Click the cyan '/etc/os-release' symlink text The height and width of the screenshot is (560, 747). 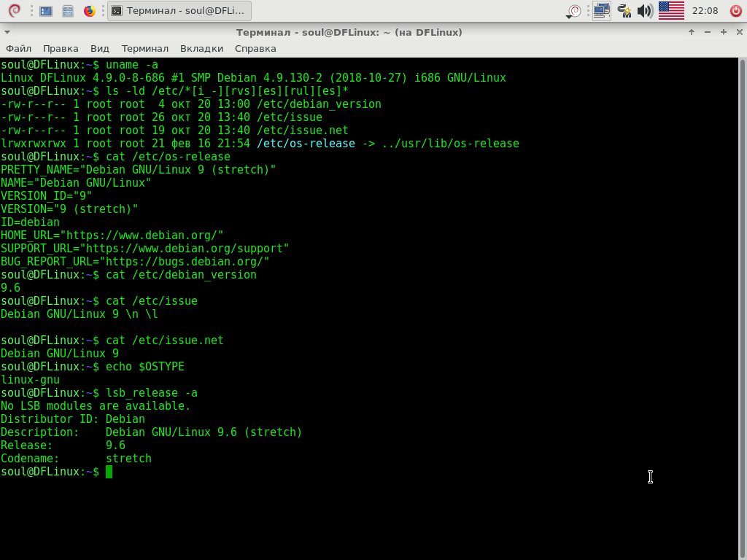point(306,144)
